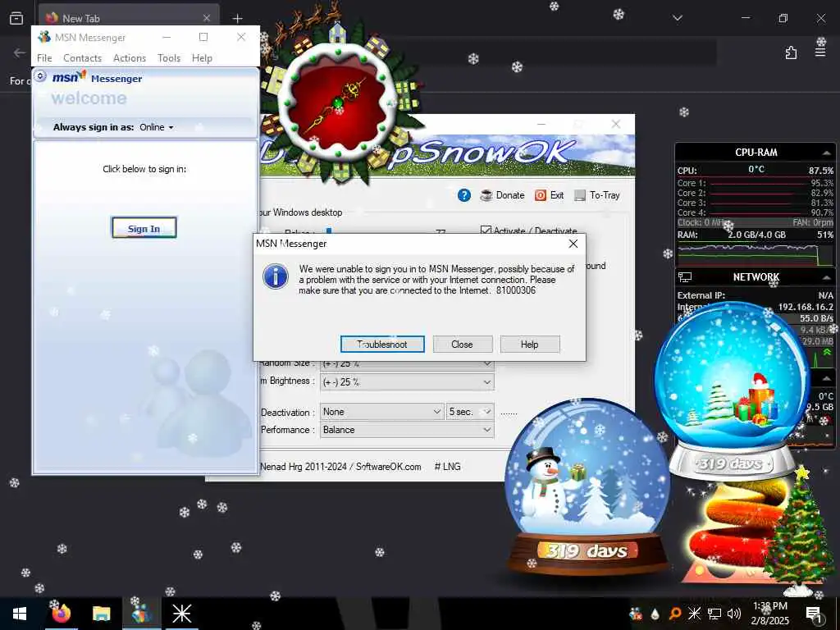Click the red Exit icon in DesktopSnowOK

click(x=541, y=195)
